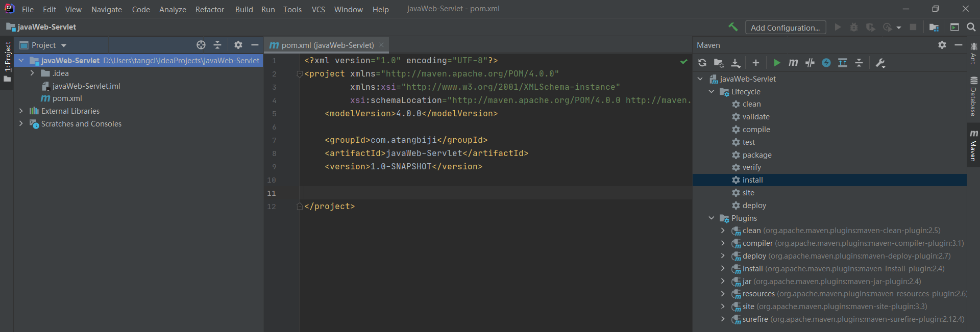Open the Ant side tool window

(974, 54)
